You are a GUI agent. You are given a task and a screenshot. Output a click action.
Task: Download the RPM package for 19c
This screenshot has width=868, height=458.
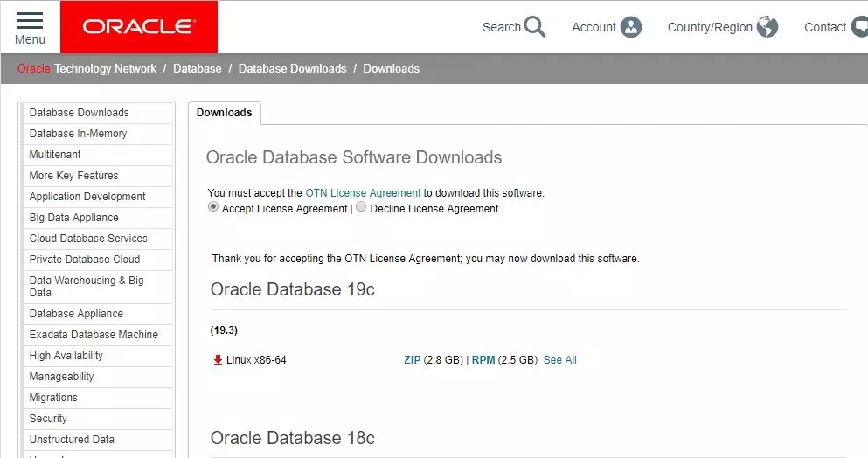pos(483,360)
